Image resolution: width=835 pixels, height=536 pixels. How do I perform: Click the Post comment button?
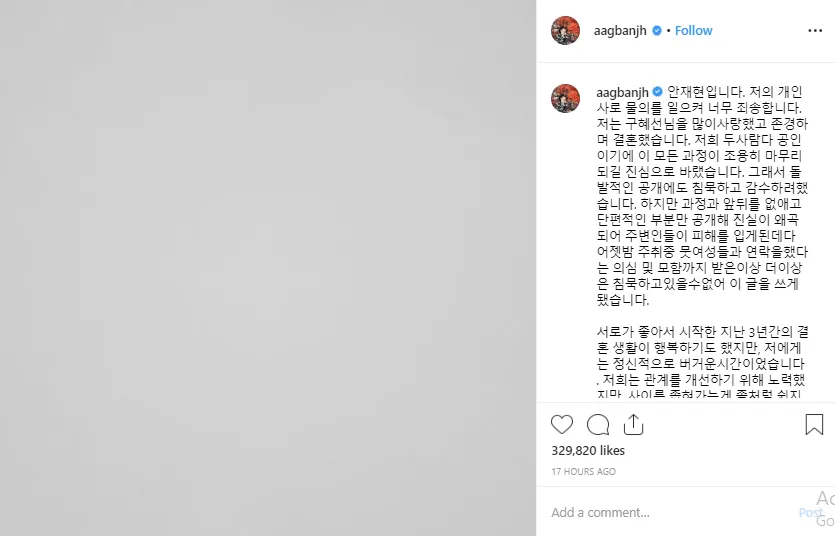click(811, 512)
